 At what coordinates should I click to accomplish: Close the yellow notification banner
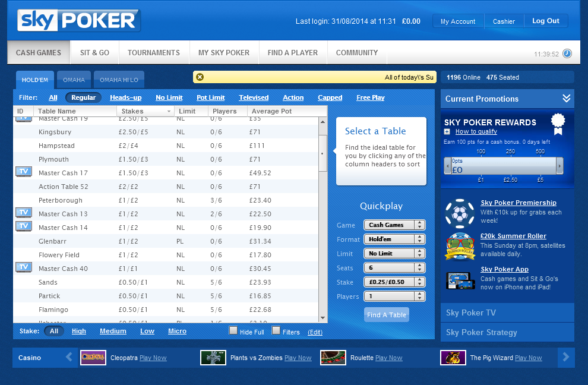pos(200,77)
